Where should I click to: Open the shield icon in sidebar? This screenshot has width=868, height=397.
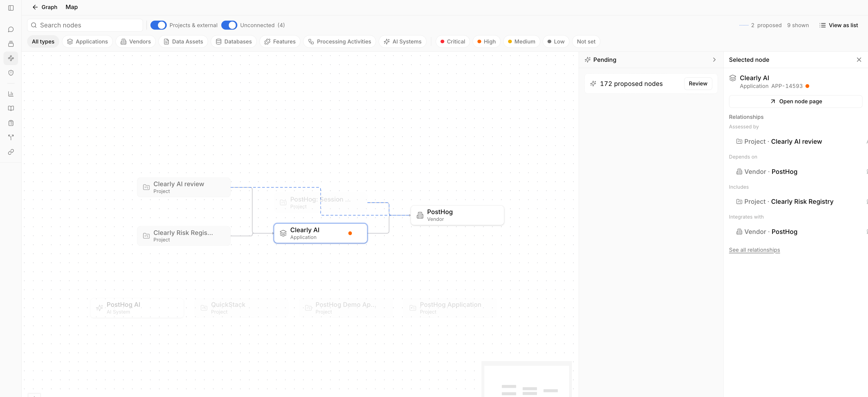pyautogui.click(x=11, y=73)
